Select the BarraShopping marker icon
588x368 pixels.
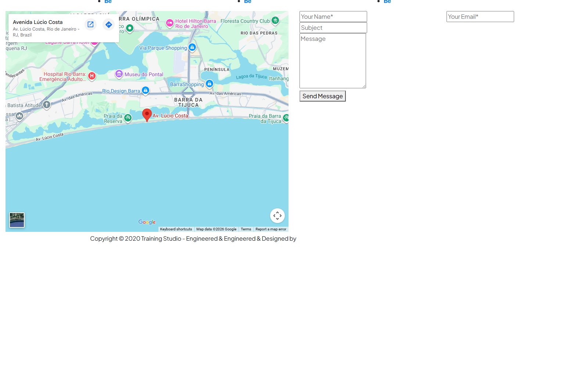[209, 84]
